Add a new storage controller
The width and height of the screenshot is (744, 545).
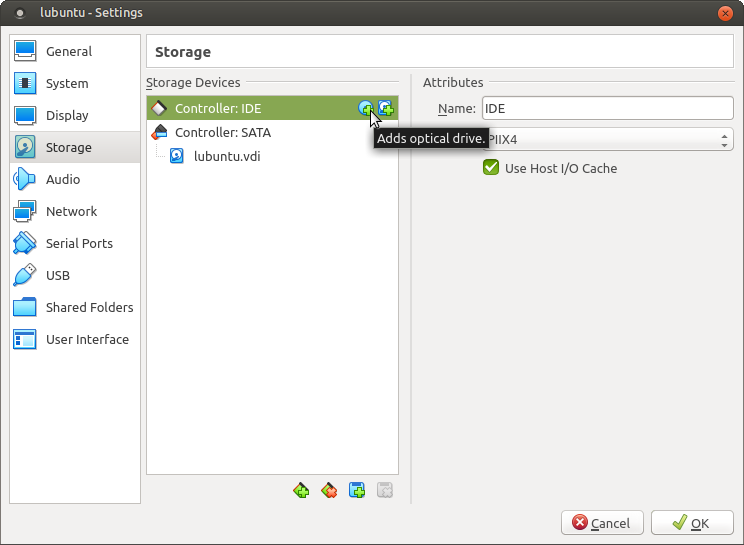click(301, 490)
